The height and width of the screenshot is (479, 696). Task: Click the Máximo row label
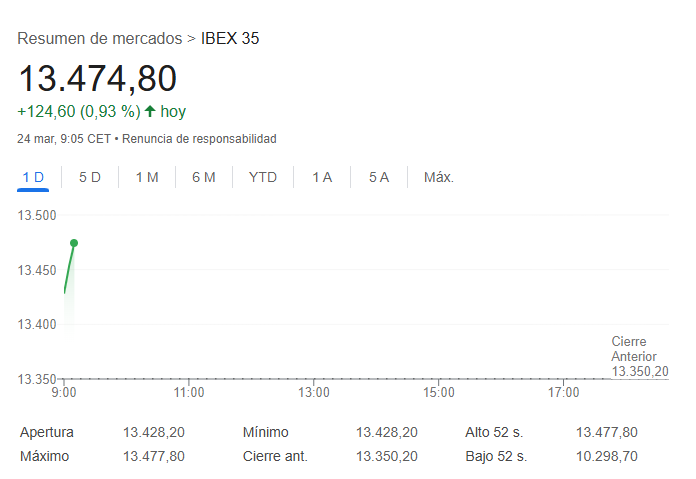pyautogui.click(x=46, y=456)
